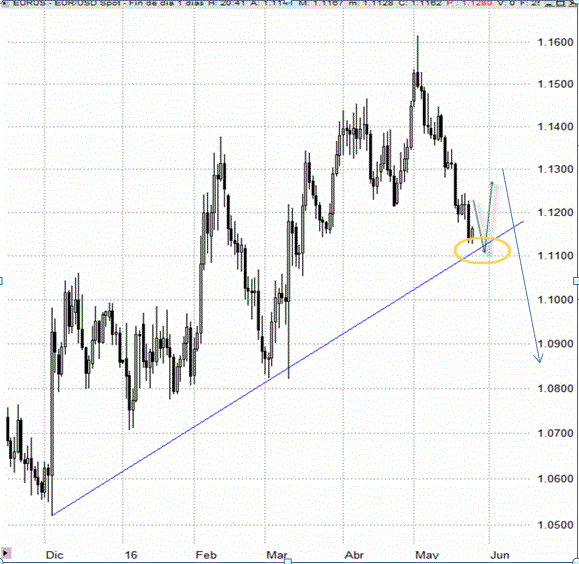Click the 1.0500 price axis label
The width and height of the screenshot is (579, 564).
pyautogui.click(x=555, y=524)
